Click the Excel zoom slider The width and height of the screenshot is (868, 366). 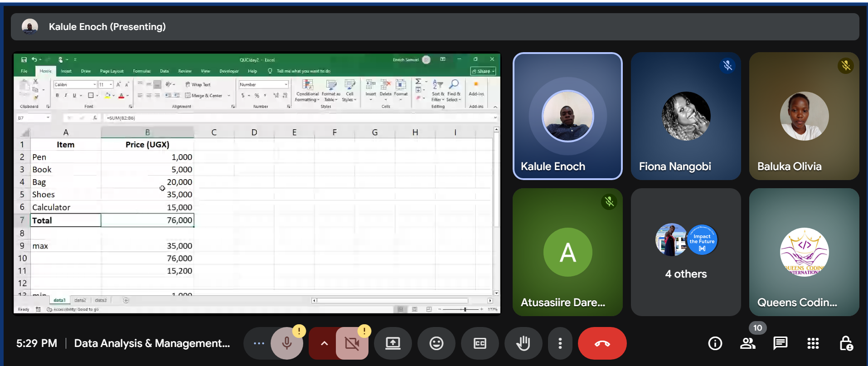click(x=465, y=309)
